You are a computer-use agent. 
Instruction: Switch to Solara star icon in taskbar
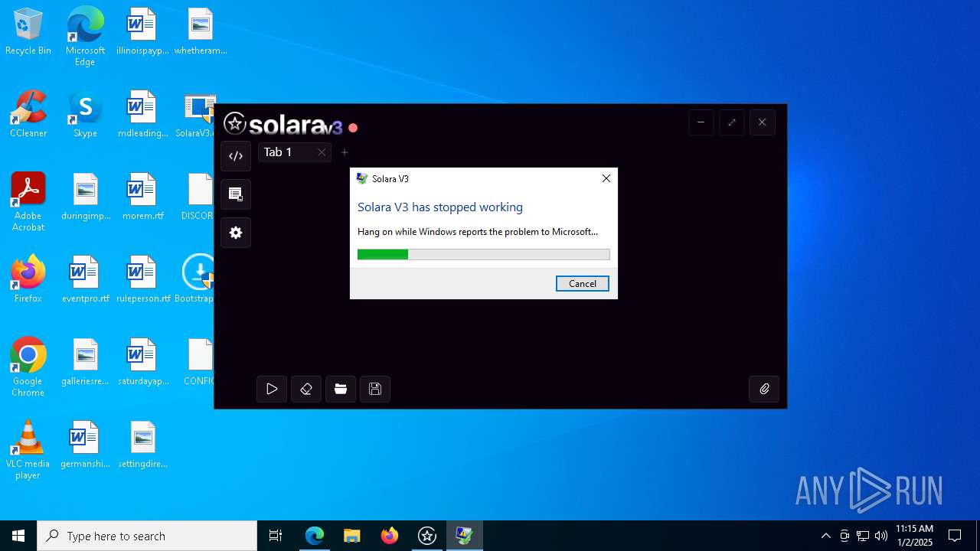pos(426,536)
